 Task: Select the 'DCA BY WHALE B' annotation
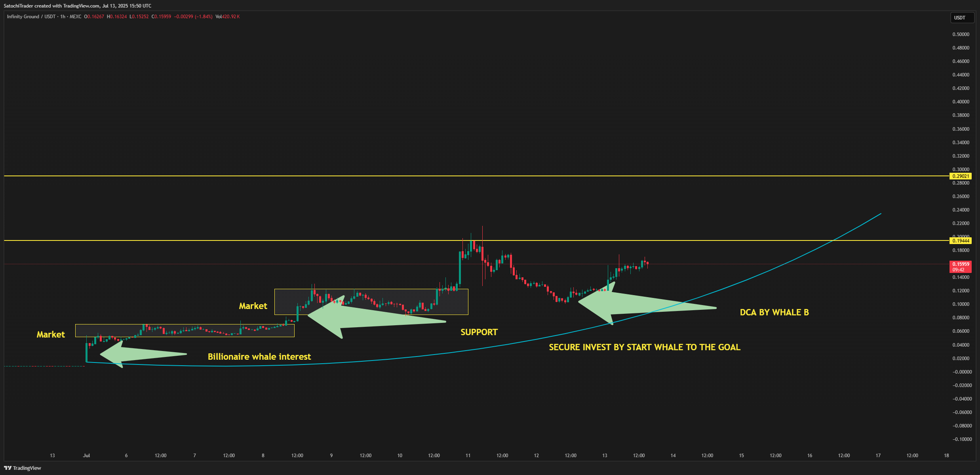click(x=774, y=313)
